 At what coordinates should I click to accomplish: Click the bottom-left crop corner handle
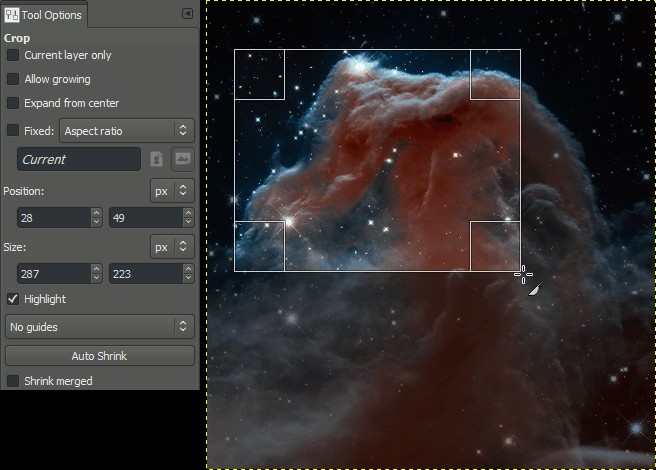(x=259, y=246)
